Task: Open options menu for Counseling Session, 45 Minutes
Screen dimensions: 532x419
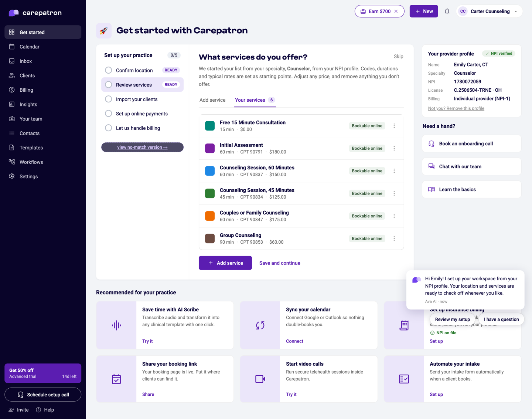Action: click(394, 193)
